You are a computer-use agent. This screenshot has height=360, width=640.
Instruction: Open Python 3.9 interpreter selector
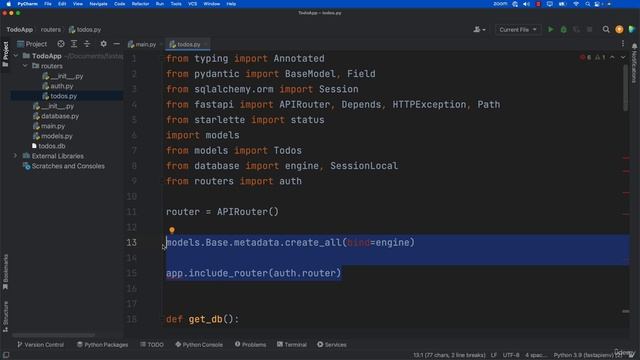coord(584,355)
